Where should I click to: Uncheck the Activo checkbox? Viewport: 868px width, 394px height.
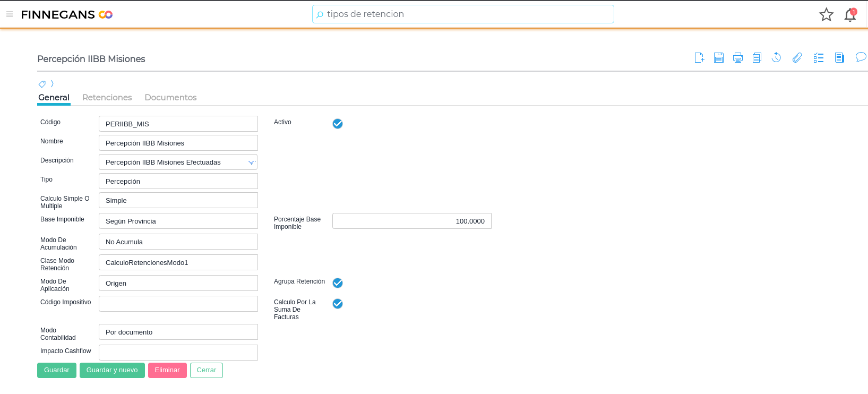(338, 124)
